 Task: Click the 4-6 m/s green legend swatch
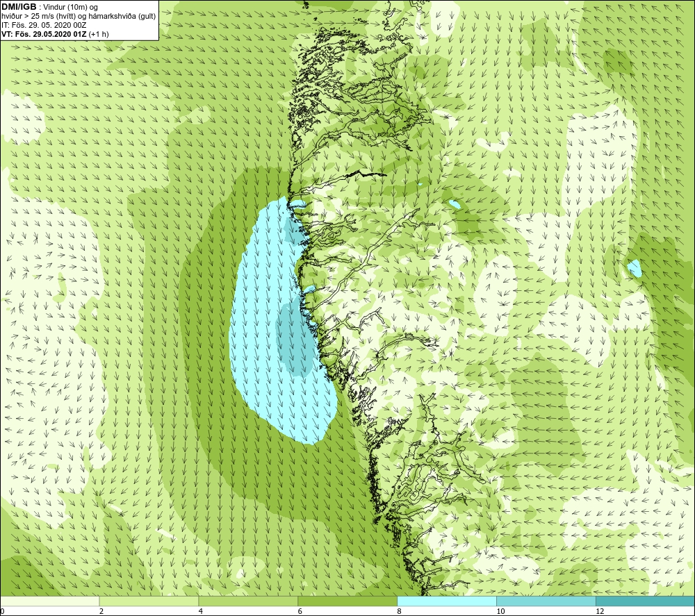tap(248, 601)
